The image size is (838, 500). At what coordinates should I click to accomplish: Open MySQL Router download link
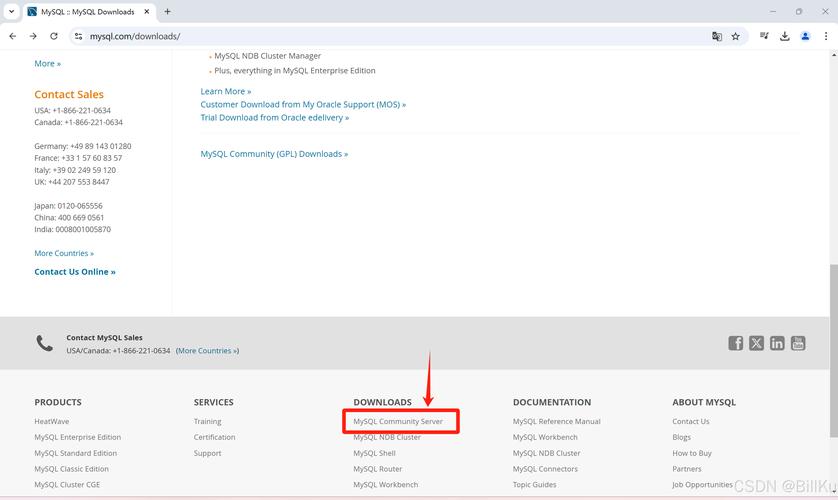(378, 469)
